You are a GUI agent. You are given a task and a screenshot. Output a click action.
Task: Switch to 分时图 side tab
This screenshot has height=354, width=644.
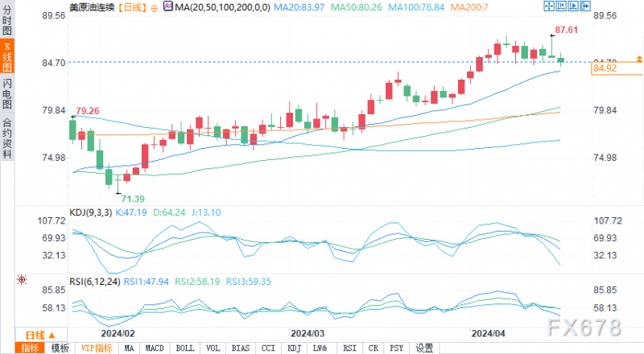[x=7, y=21]
